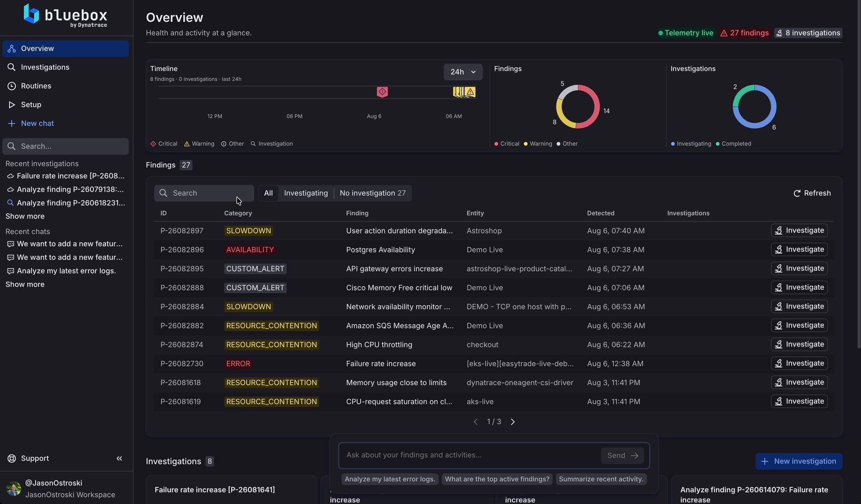Go to the next findings page

tap(512, 422)
